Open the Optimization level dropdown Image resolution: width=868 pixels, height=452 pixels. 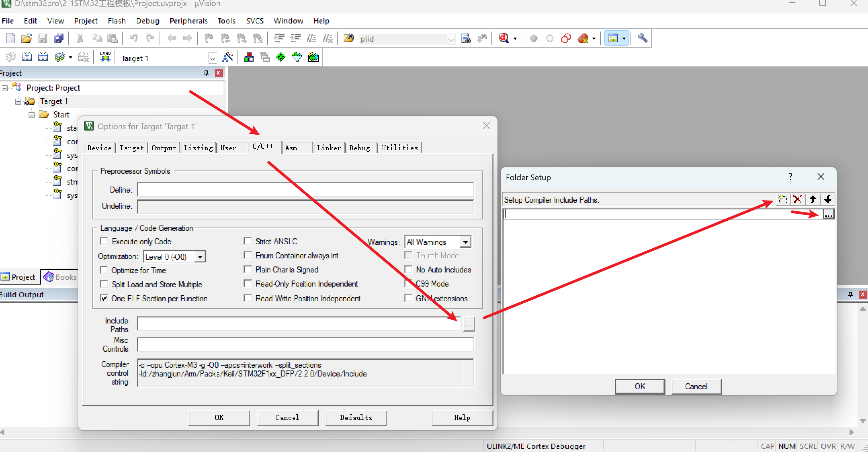click(x=200, y=257)
